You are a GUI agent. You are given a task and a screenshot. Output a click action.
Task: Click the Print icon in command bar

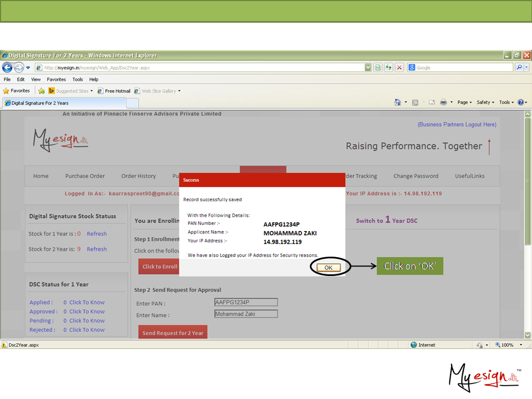pos(443,103)
